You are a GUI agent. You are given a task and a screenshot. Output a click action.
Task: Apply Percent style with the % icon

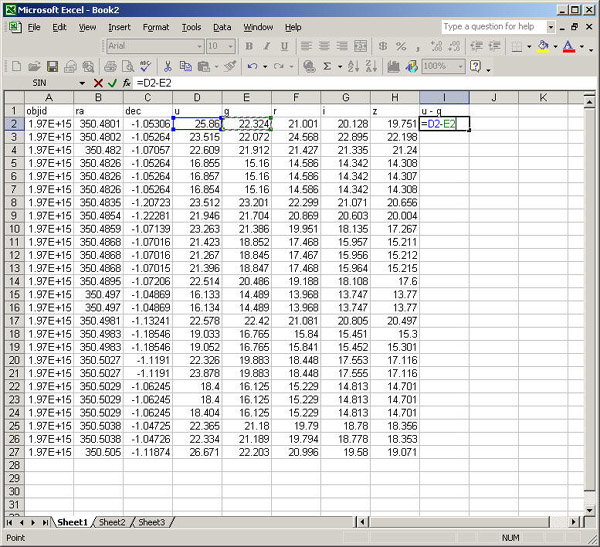tap(401, 46)
